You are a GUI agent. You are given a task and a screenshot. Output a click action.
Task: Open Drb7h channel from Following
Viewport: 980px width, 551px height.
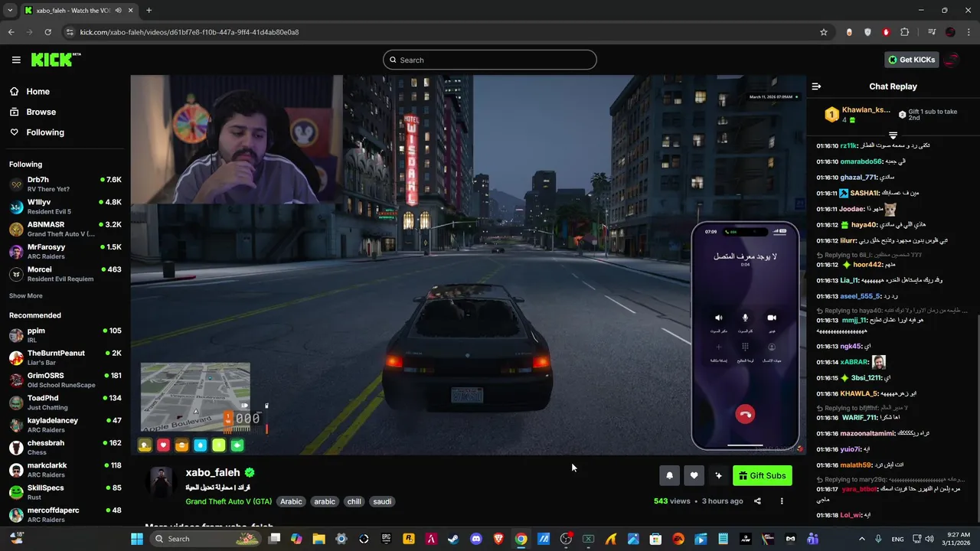[x=65, y=184]
